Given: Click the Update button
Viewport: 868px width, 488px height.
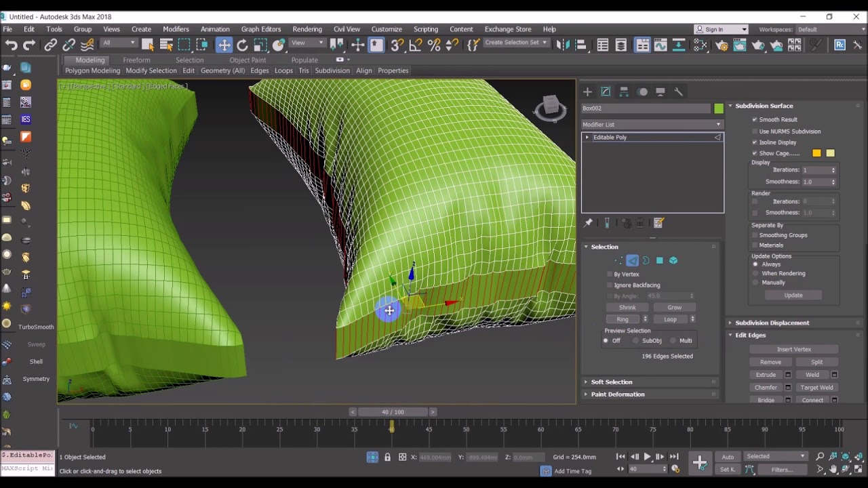Looking at the screenshot, I should [793, 296].
